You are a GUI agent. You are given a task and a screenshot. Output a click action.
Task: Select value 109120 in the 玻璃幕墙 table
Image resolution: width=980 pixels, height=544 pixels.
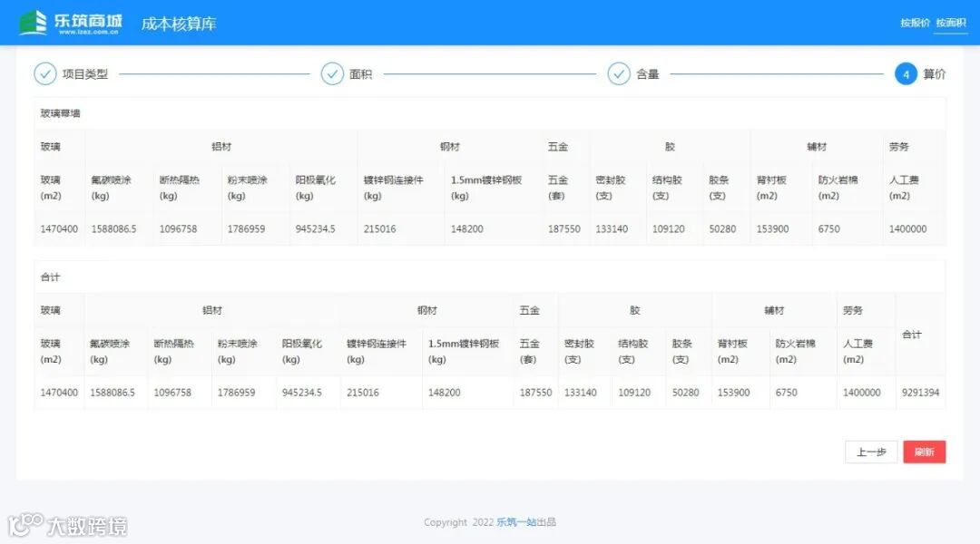click(668, 228)
